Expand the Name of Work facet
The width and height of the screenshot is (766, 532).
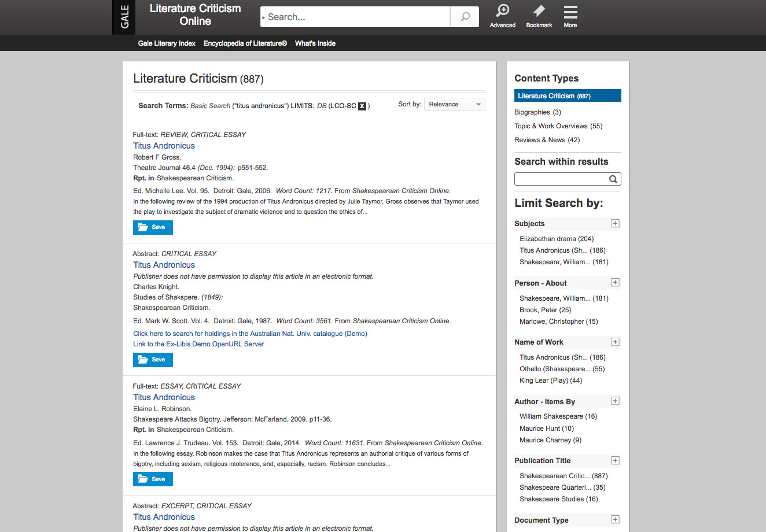(615, 342)
